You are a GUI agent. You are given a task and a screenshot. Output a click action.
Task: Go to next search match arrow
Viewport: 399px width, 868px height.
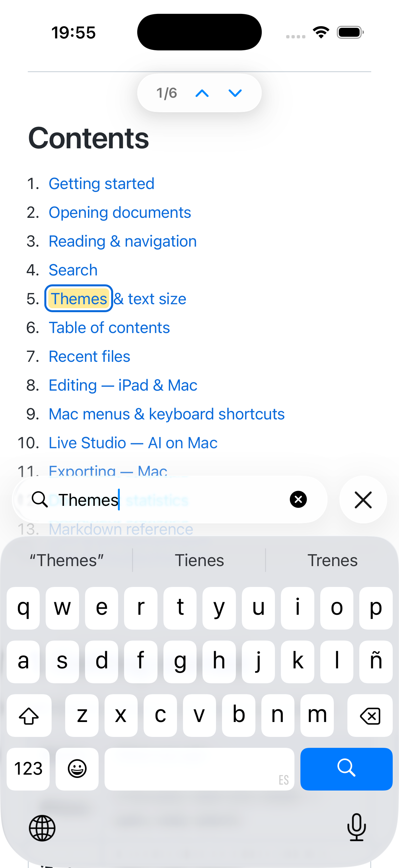(x=235, y=93)
